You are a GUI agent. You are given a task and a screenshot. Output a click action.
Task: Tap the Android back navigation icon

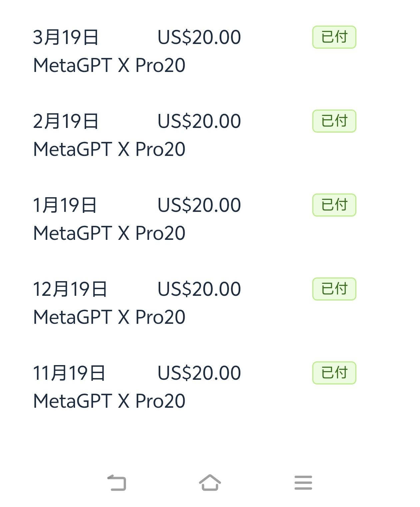(117, 483)
